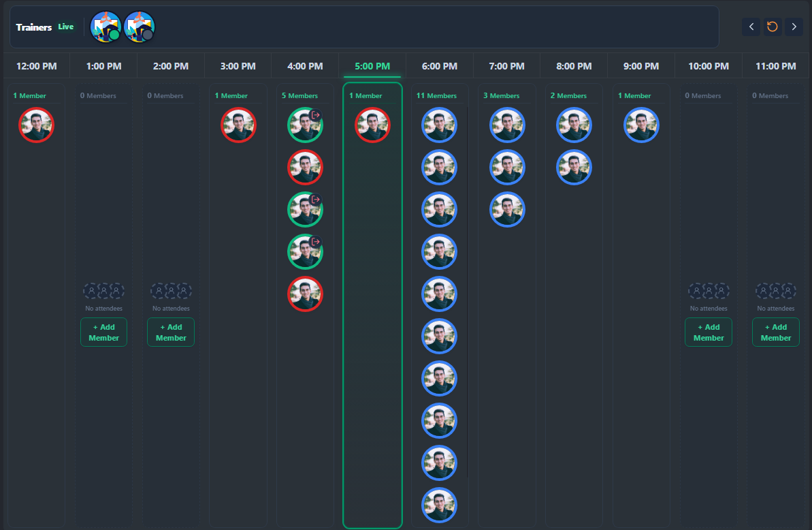Open the fifth 4:00 PM member avatar
Viewport: 812px width, 530px height.
pos(305,294)
